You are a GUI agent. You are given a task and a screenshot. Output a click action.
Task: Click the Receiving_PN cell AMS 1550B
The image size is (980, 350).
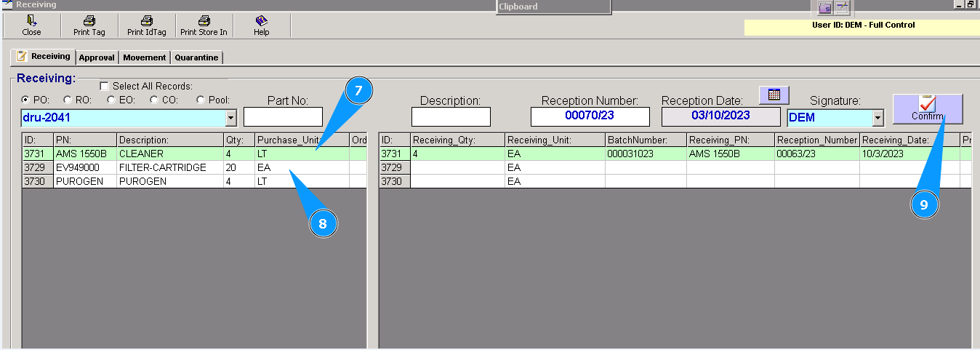pos(731,154)
